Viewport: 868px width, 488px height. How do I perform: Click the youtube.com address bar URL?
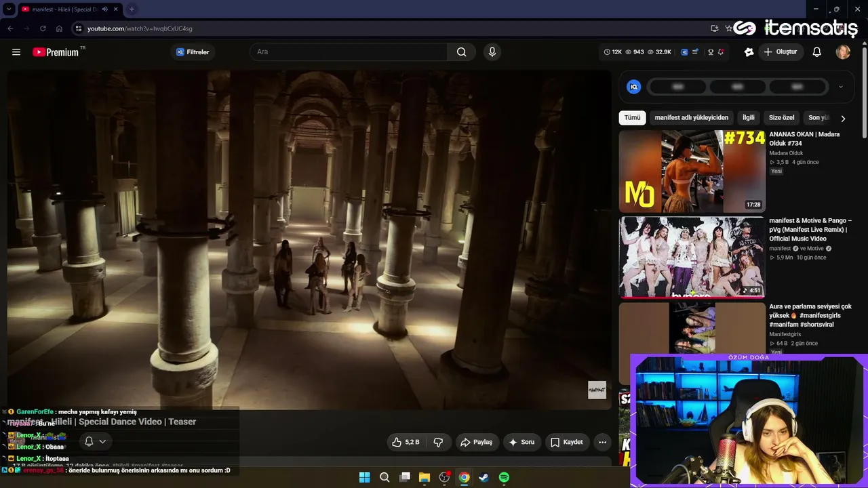140,28
